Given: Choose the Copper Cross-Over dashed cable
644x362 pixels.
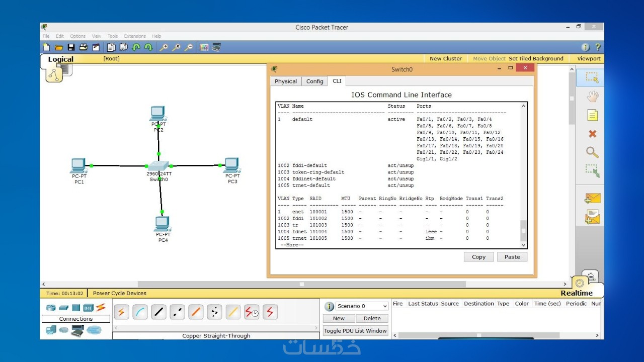Looking at the screenshot, I should coord(177,312).
